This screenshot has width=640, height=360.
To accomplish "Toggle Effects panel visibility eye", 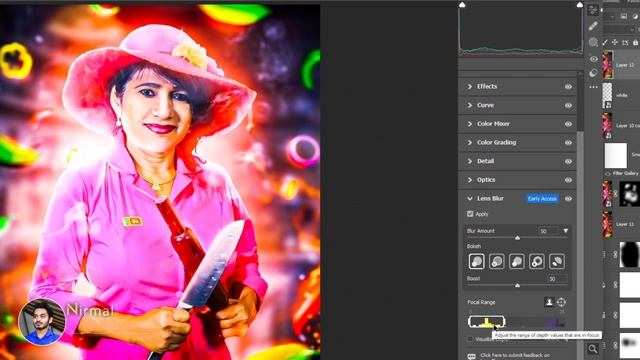I will pos(568,87).
